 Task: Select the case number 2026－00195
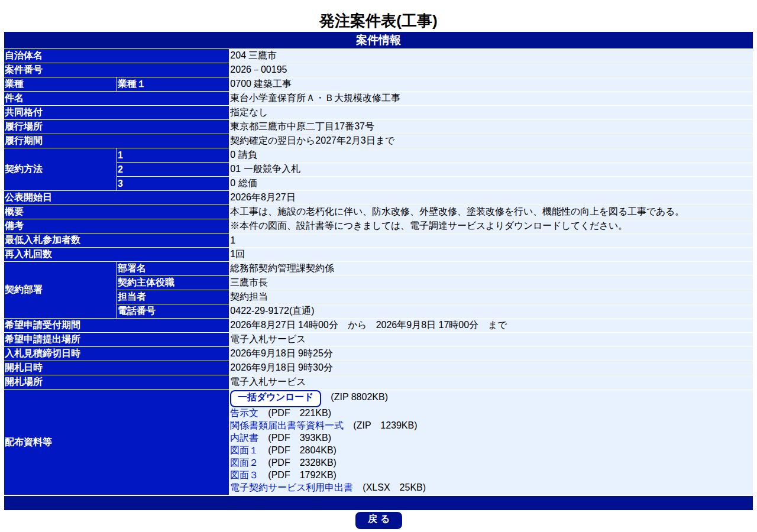click(x=258, y=70)
